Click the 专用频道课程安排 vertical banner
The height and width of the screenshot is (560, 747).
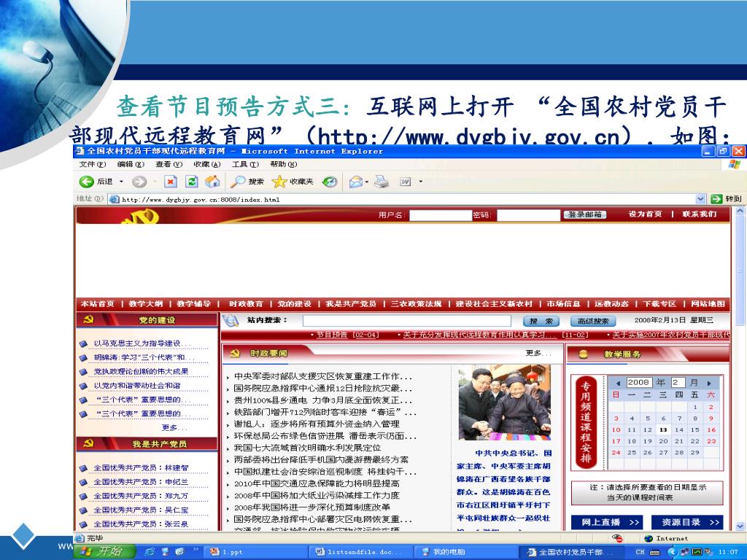click(586, 422)
